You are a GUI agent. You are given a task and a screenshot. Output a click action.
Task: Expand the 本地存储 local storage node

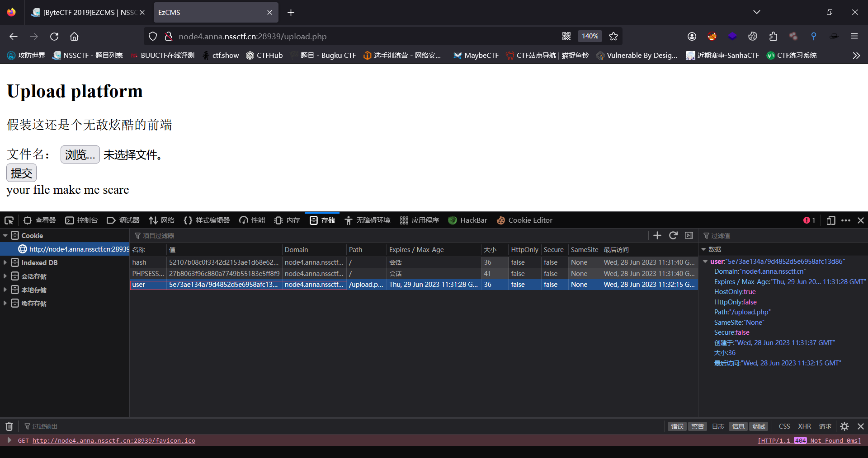coord(5,290)
